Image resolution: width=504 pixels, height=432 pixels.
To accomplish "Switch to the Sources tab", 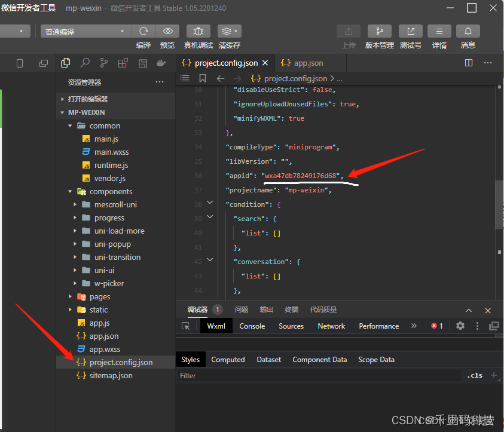I will (291, 326).
